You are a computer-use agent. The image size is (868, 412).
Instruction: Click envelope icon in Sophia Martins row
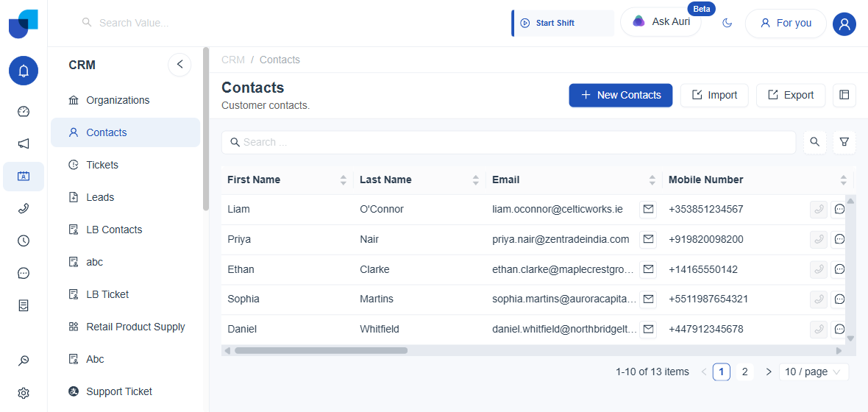[x=648, y=299]
